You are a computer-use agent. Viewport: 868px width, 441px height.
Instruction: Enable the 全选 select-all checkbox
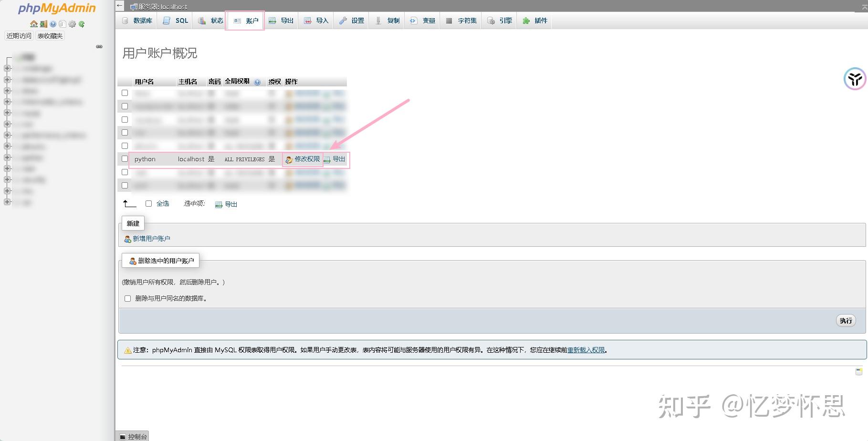[148, 203]
